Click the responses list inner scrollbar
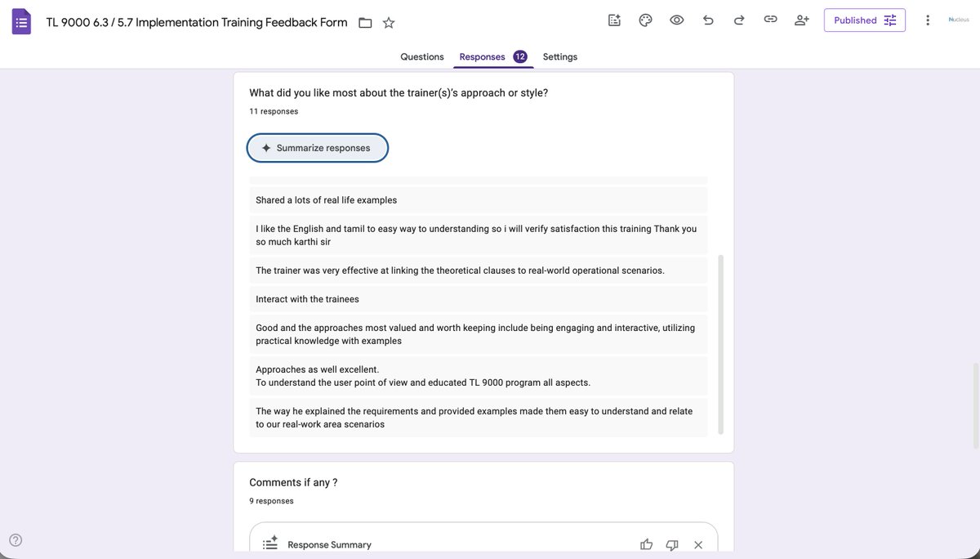The width and height of the screenshot is (980, 559). [720, 343]
